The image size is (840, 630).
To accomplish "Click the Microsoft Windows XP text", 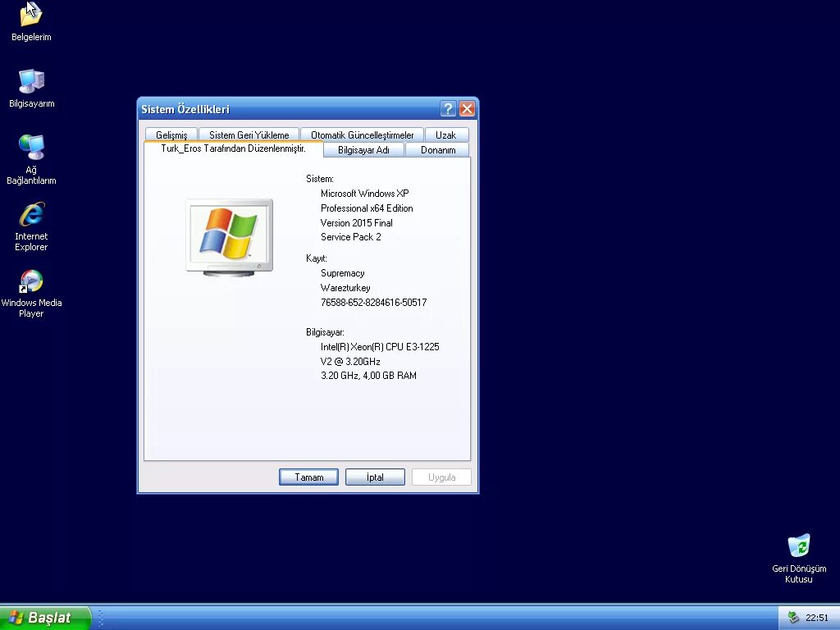I will 365,194.
